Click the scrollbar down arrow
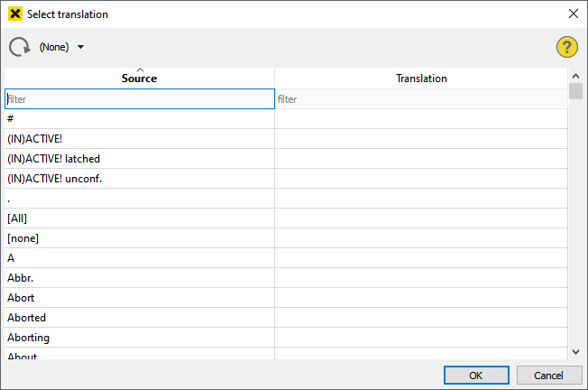Screen dimensions: 588x390 [575, 352]
